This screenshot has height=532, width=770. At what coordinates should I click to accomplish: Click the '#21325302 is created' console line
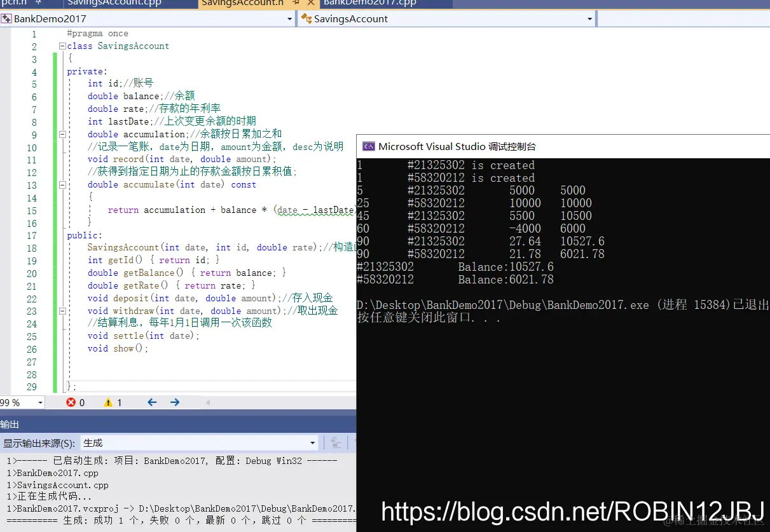point(446,165)
